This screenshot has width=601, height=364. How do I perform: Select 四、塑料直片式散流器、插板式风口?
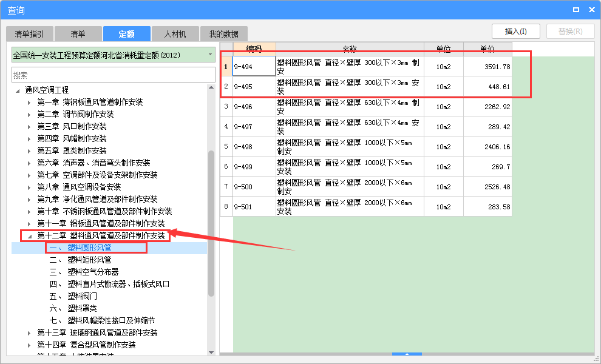click(x=110, y=285)
